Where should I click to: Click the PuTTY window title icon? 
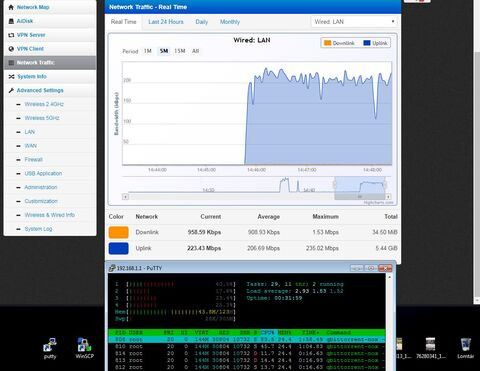point(112,268)
